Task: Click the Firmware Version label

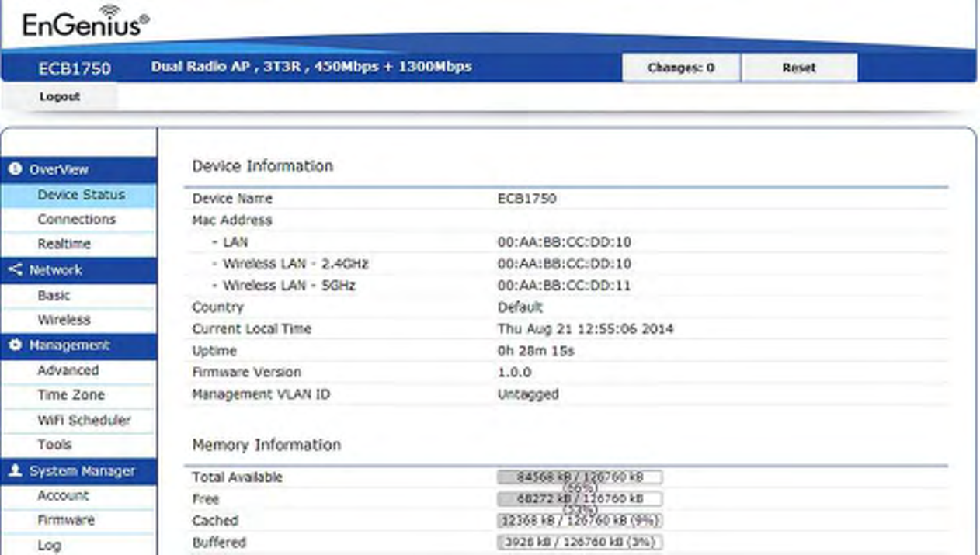Action: point(246,373)
